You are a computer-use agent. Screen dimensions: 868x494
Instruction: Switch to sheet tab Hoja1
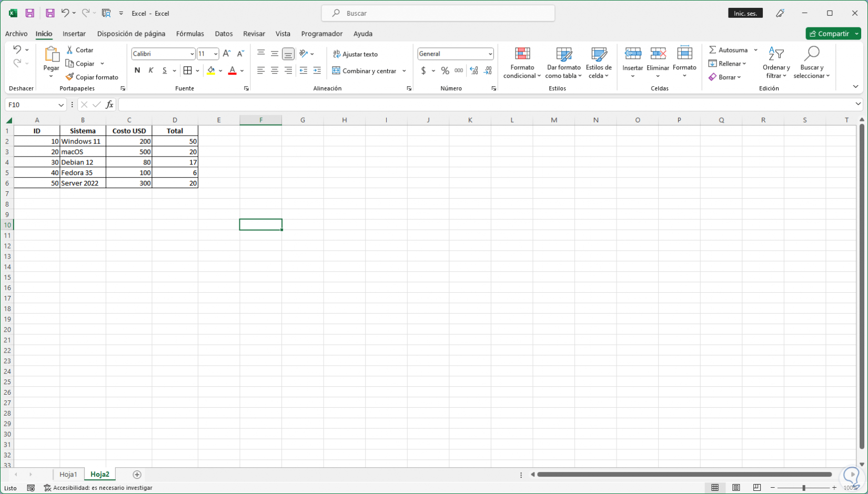[68, 474]
